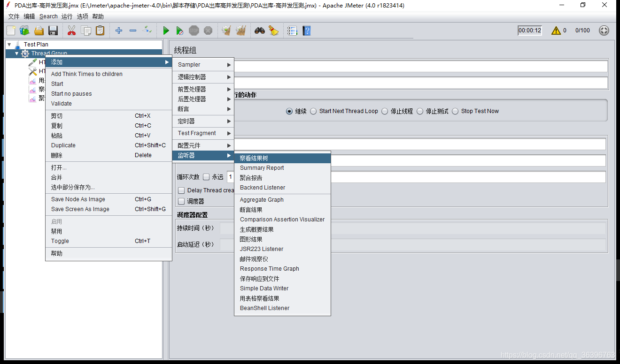This screenshot has width=620, height=364.
Task: Click the Toggle enable/disable arrow icon
Action: click(x=147, y=30)
